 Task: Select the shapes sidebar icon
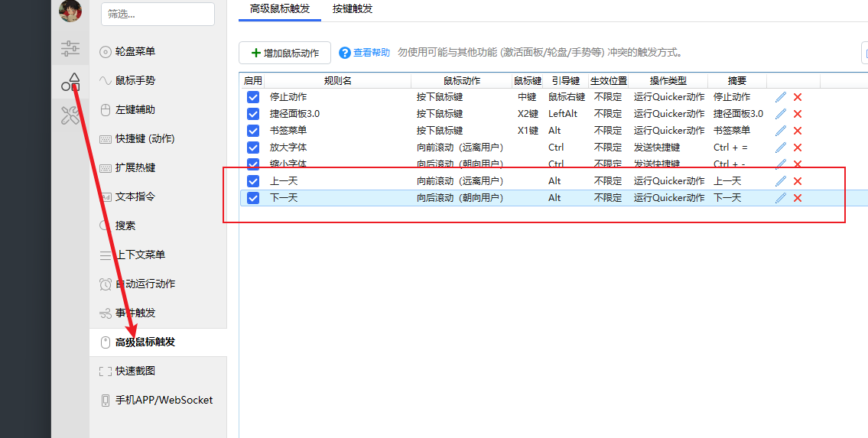[x=70, y=82]
